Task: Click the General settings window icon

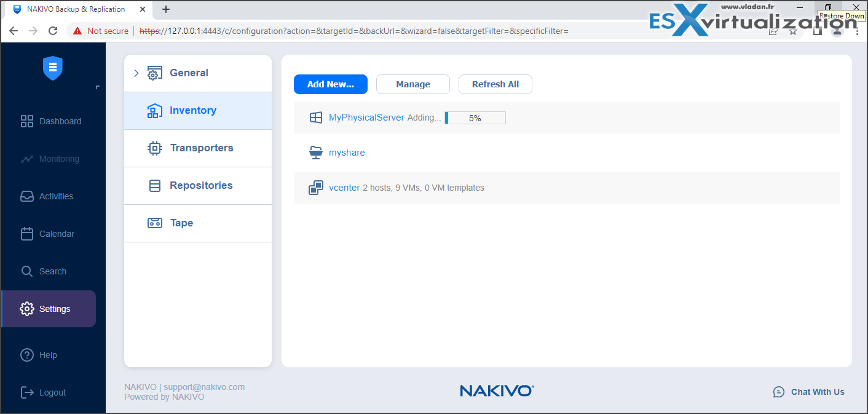Action: point(154,73)
